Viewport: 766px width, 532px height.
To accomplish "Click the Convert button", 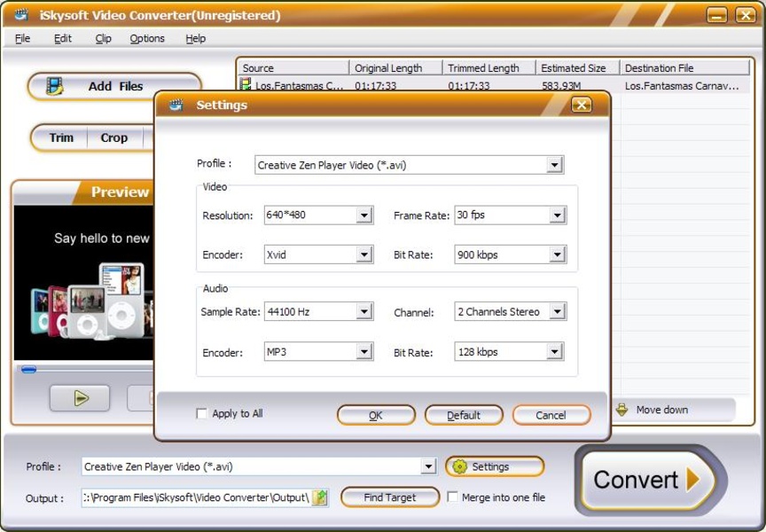I will (x=648, y=480).
